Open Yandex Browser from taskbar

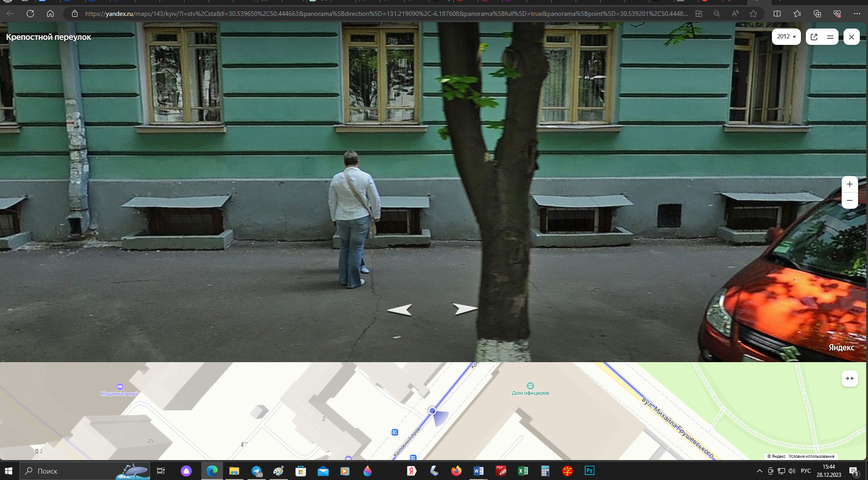(412, 471)
